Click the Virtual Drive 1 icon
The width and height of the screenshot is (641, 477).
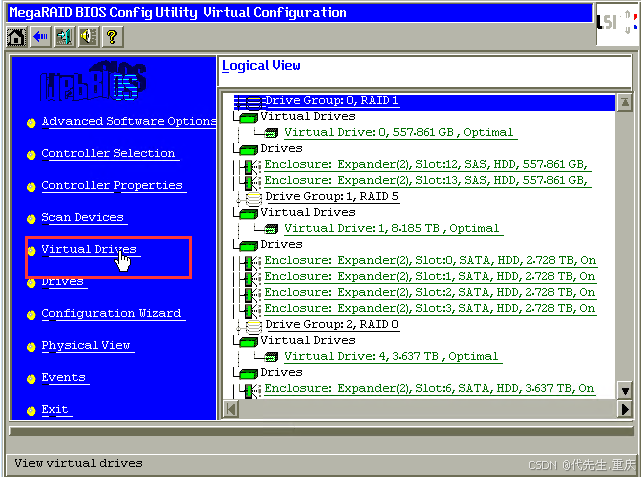(x=271, y=229)
